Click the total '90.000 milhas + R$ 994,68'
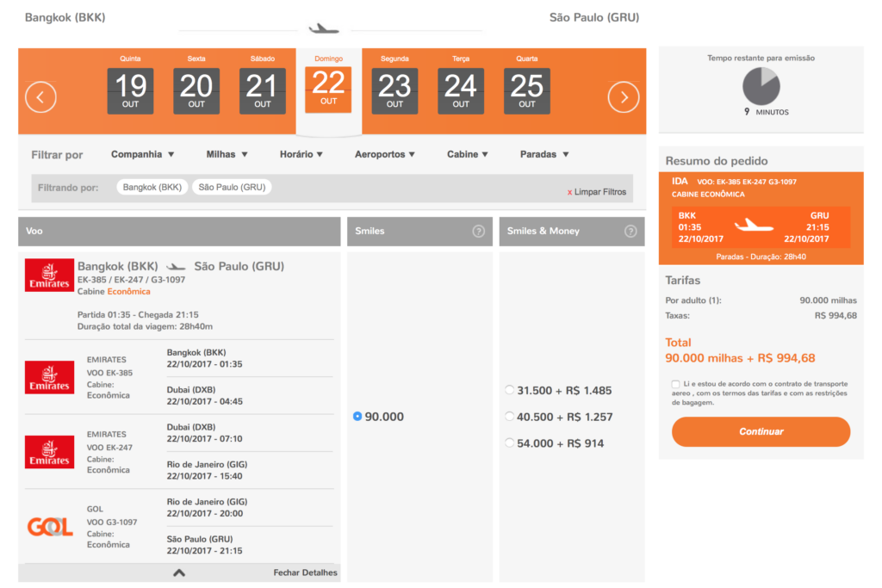Image resolution: width=882 pixels, height=588 pixels. point(740,358)
